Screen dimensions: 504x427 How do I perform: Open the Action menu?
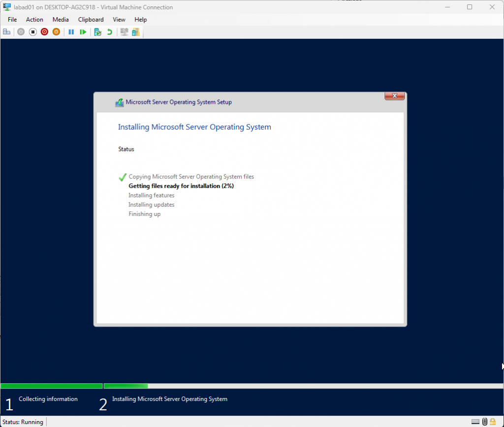coord(34,20)
